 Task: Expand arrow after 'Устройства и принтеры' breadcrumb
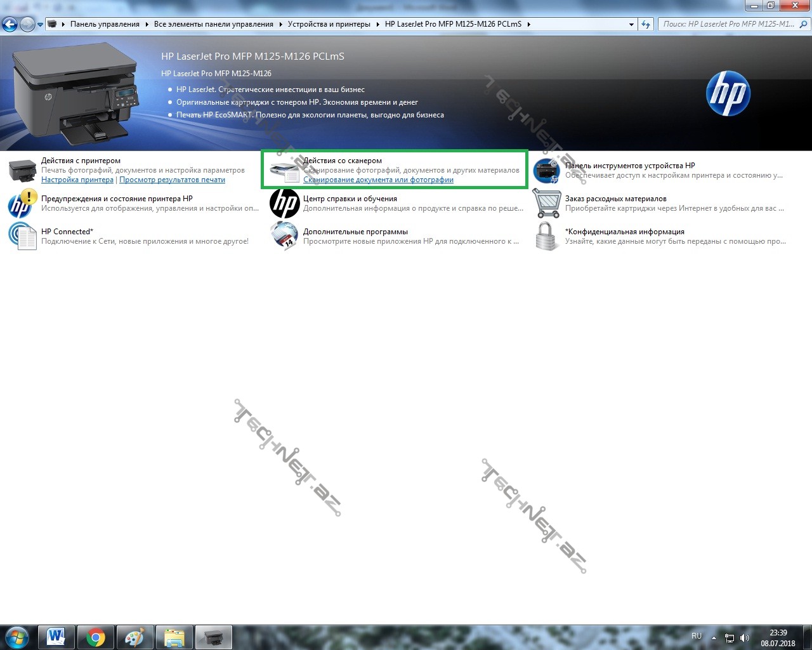point(377,24)
